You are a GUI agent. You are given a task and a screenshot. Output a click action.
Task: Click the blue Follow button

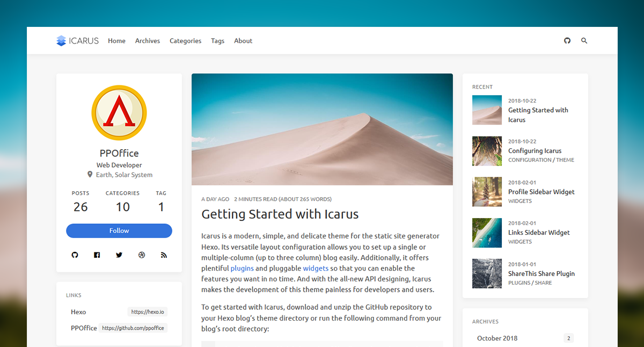[x=119, y=230]
